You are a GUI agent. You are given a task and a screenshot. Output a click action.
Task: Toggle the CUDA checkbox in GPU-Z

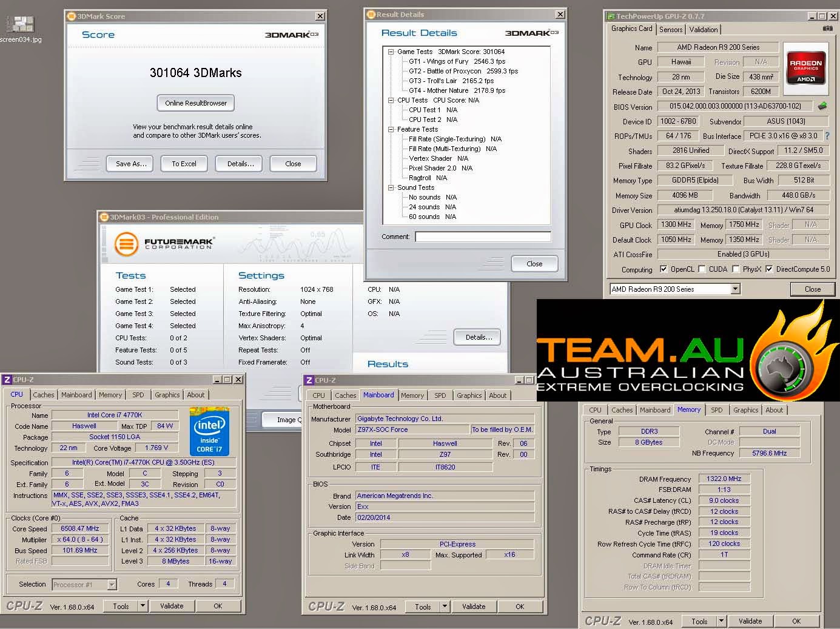[702, 269]
